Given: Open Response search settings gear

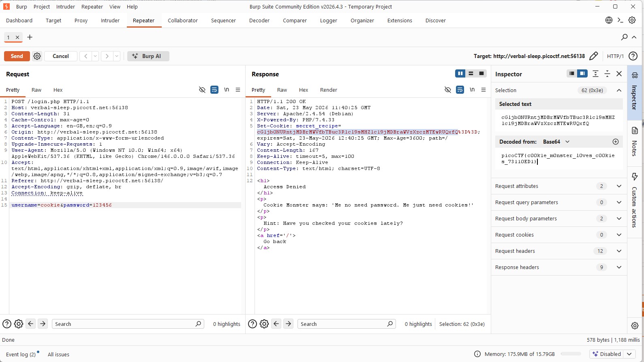Looking at the screenshot, I should [264, 324].
